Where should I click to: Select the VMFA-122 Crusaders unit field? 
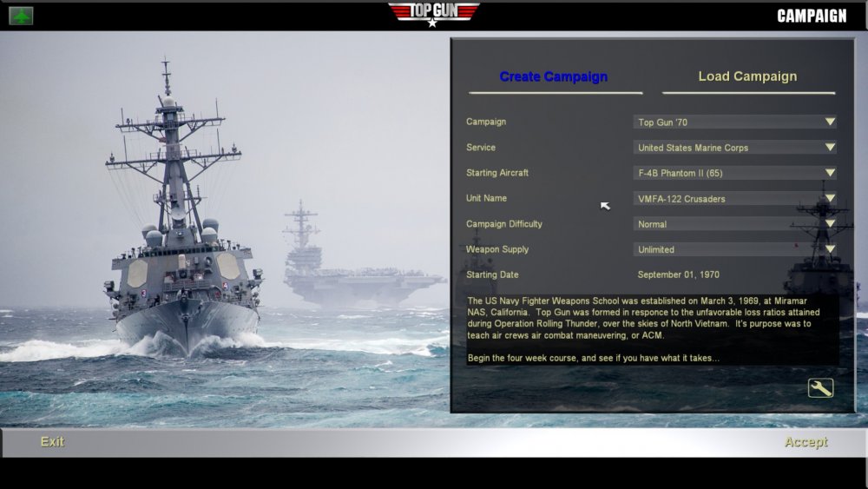[734, 198]
